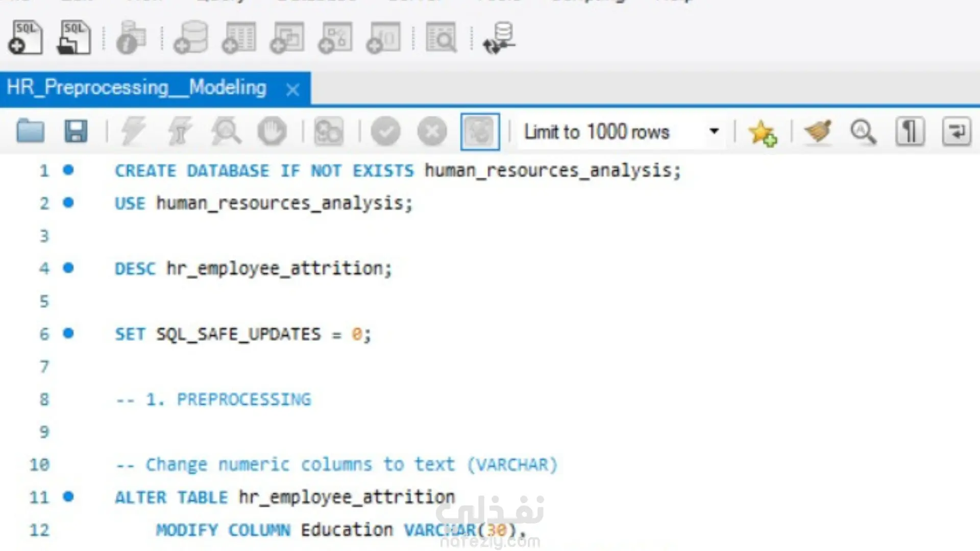Save the script with floppy disk icon

(76, 132)
